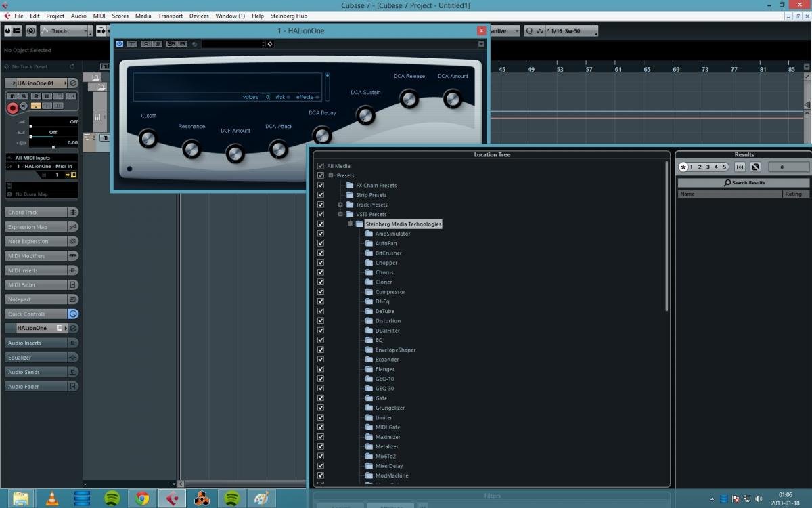Click the preset browser icon in HALionOne toolbar
This screenshot has height=508, width=812.
pos(269,44)
